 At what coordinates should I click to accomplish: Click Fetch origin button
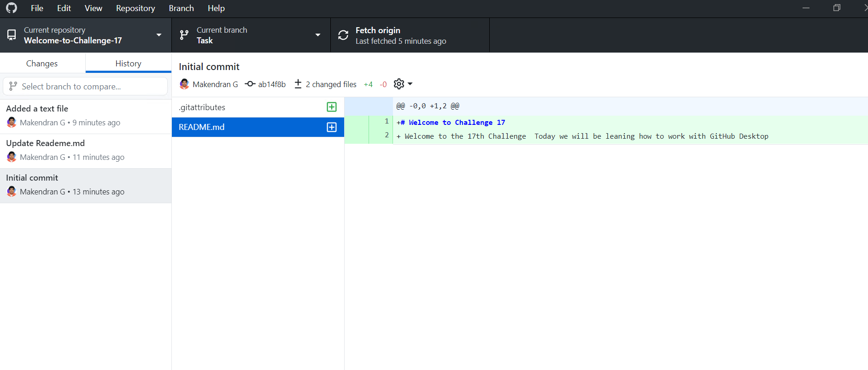[x=410, y=35]
